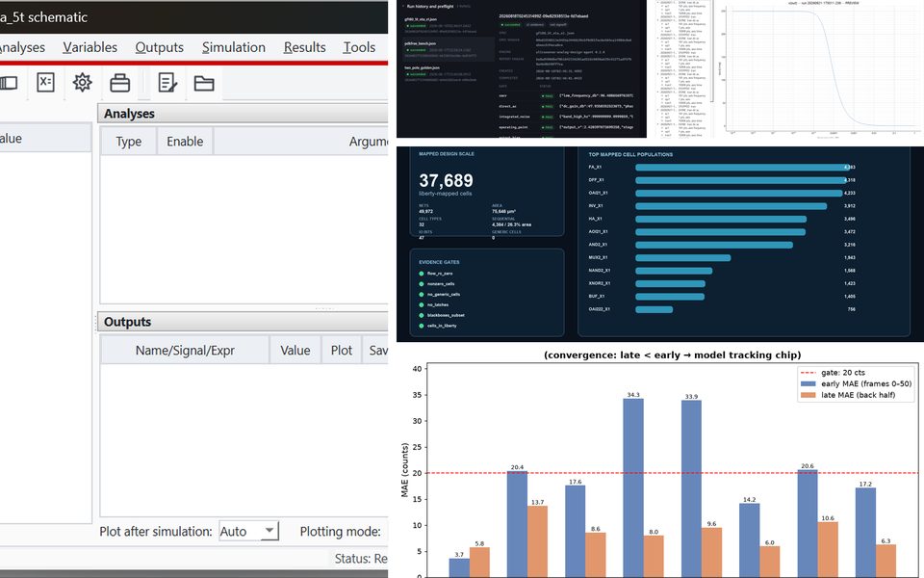924x578 pixels.
Task: Click green status dot beside flow_rc_zero
Action: (x=422, y=274)
